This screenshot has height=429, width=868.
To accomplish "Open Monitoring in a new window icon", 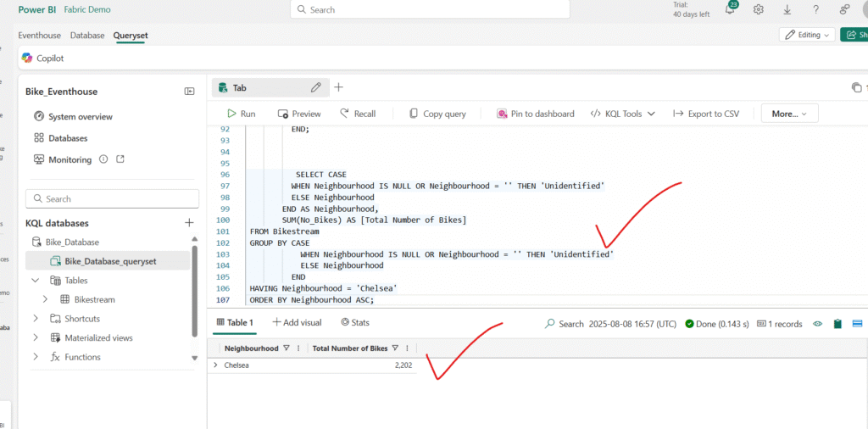I will point(120,159).
